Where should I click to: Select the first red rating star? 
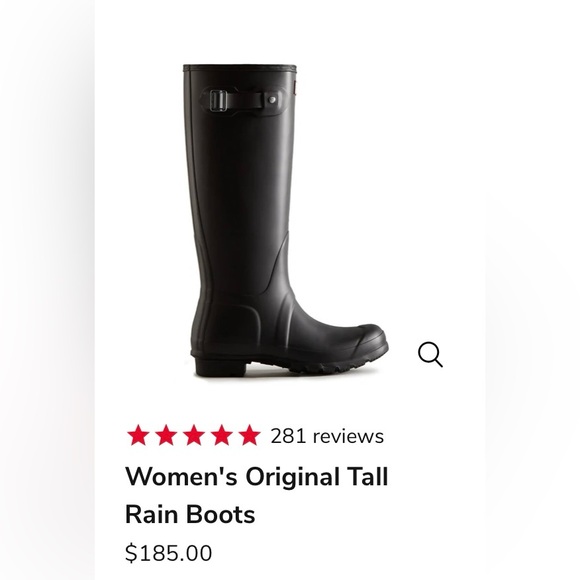pos(138,435)
